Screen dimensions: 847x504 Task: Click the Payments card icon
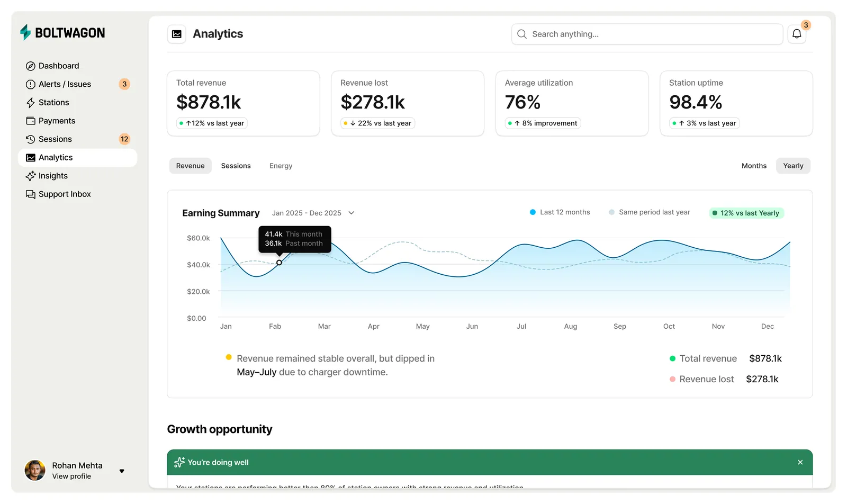pyautogui.click(x=31, y=121)
